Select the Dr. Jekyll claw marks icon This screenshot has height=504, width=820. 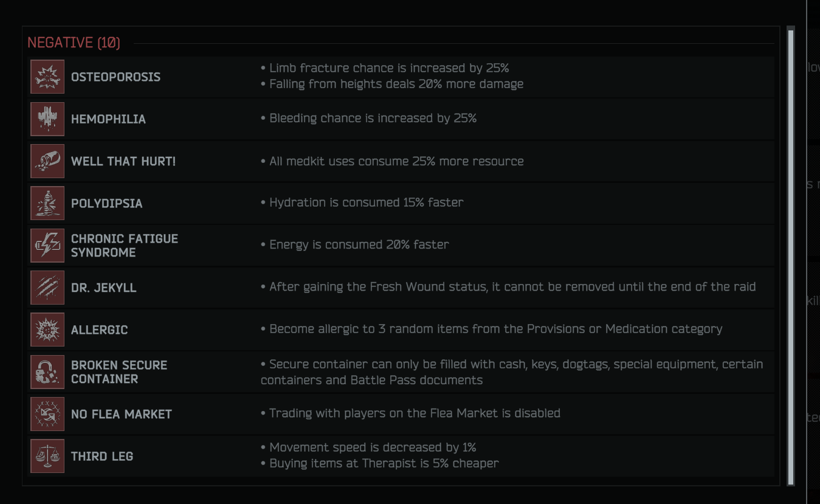pos(47,288)
